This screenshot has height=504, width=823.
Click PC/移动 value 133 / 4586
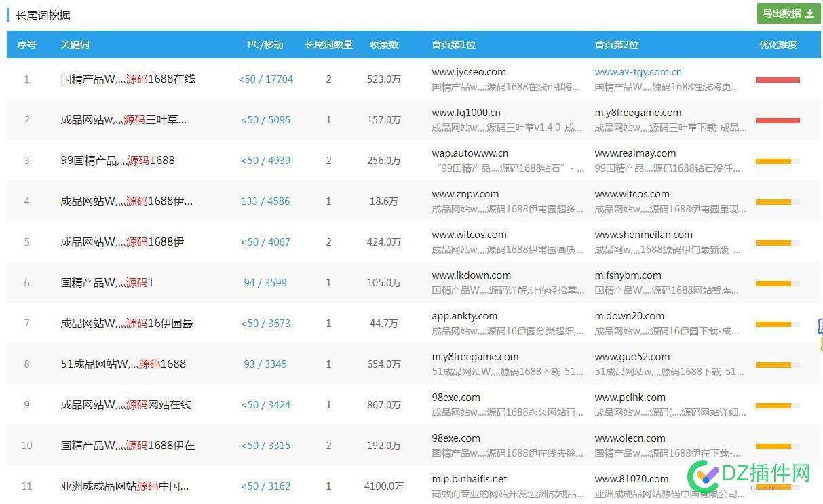pos(265,201)
